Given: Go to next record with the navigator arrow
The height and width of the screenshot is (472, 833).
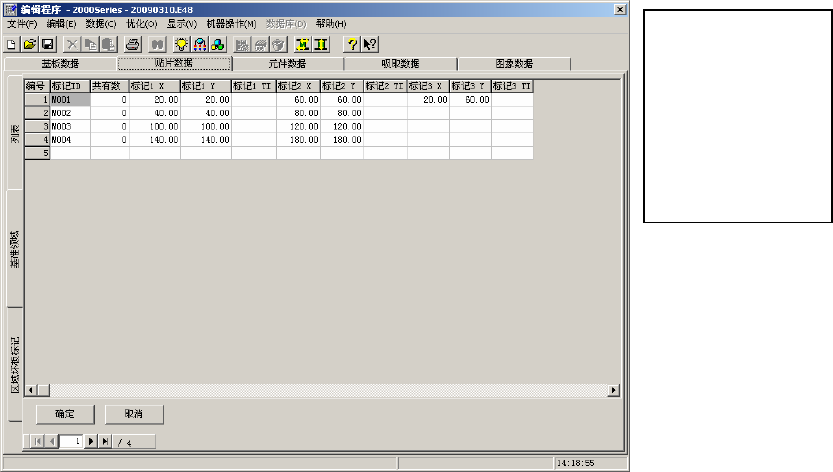Looking at the screenshot, I should [91, 441].
